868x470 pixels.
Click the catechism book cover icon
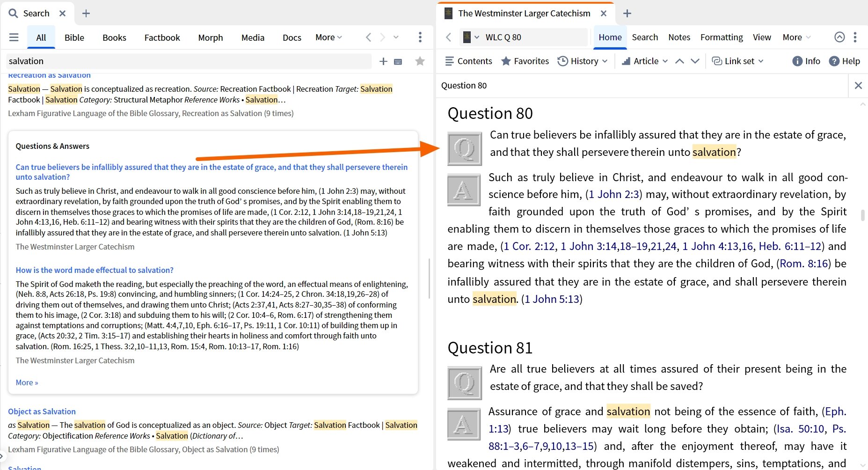tap(467, 37)
